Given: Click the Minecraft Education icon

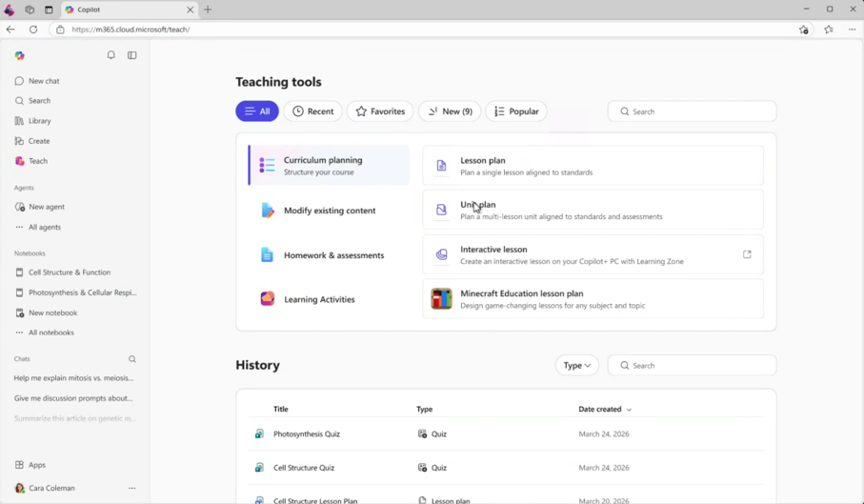Looking at the screenshot, I should click(441, 299).
